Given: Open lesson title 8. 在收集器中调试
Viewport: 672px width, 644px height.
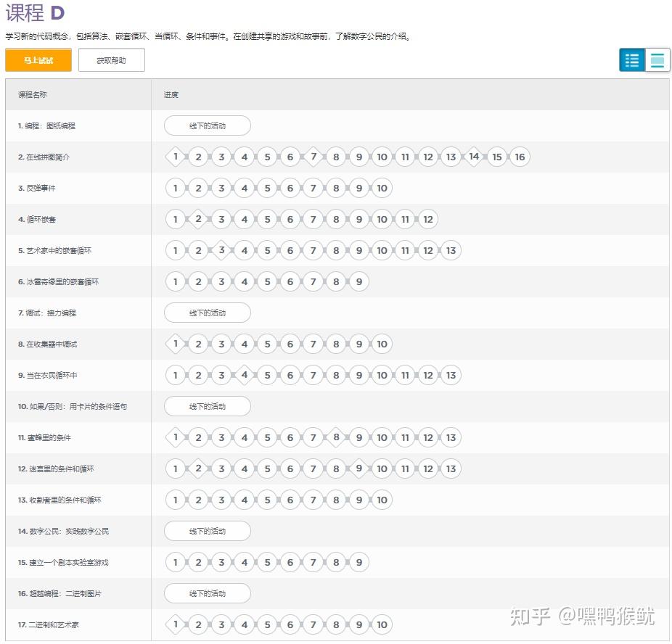Looking at the screenshot, I should [x=48, y=344].
